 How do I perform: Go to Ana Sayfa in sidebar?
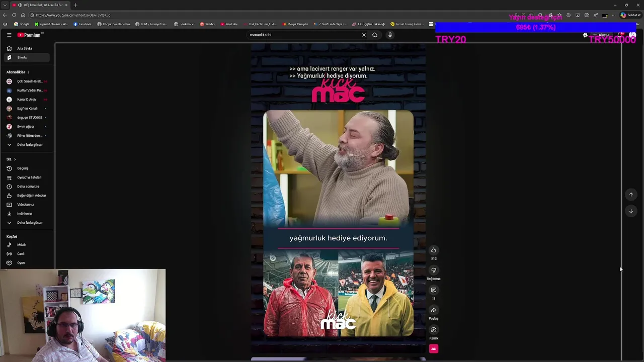27,48
